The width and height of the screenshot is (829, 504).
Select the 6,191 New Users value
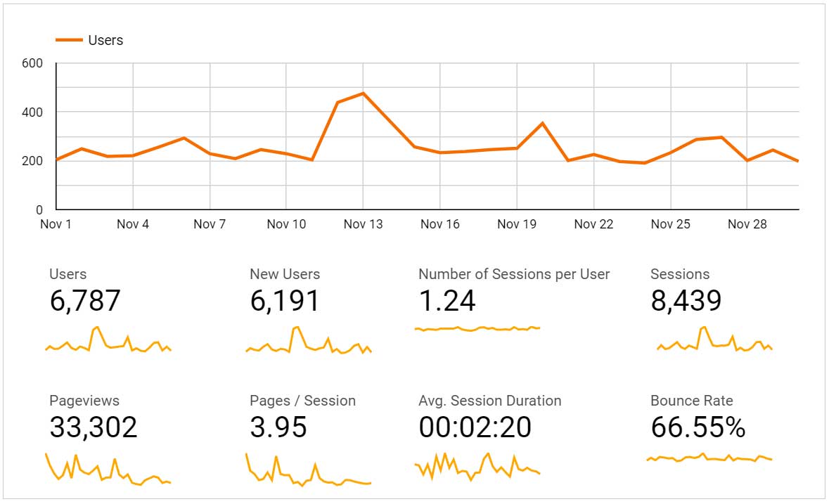pos(285,301)
